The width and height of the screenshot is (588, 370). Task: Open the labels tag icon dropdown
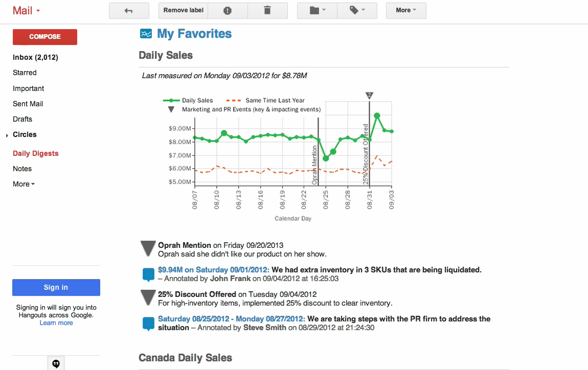(357, 11)
